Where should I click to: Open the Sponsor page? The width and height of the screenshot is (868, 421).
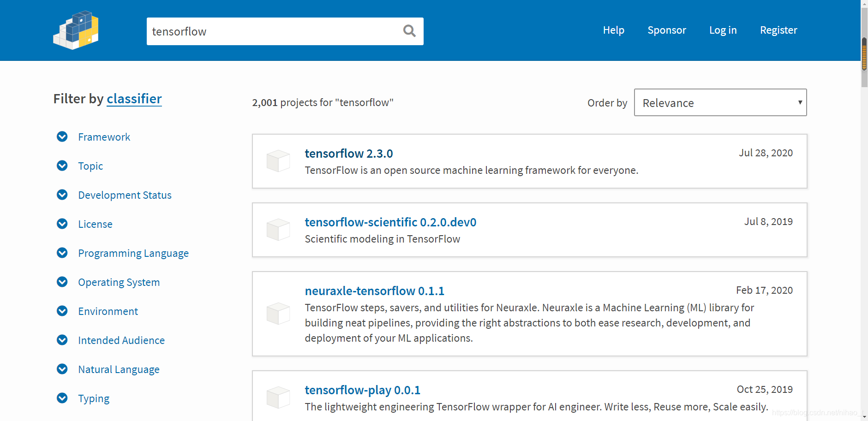[x=667, y=30]
